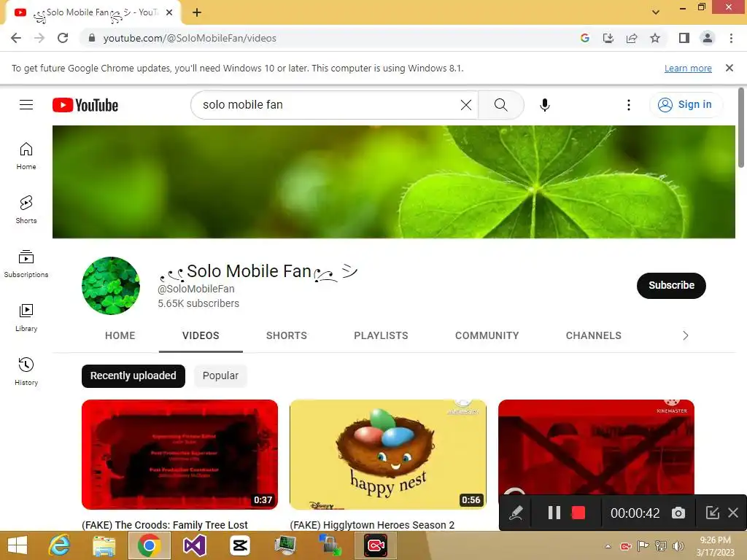Open a new browser tab
The width and height of the screenshot is (747, 560).
197,12
